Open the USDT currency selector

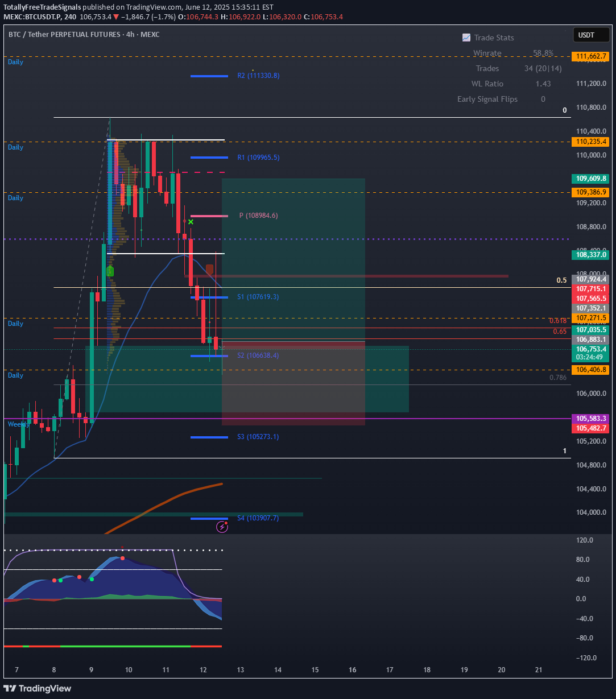pyautogui.click(x=590, y=35)
